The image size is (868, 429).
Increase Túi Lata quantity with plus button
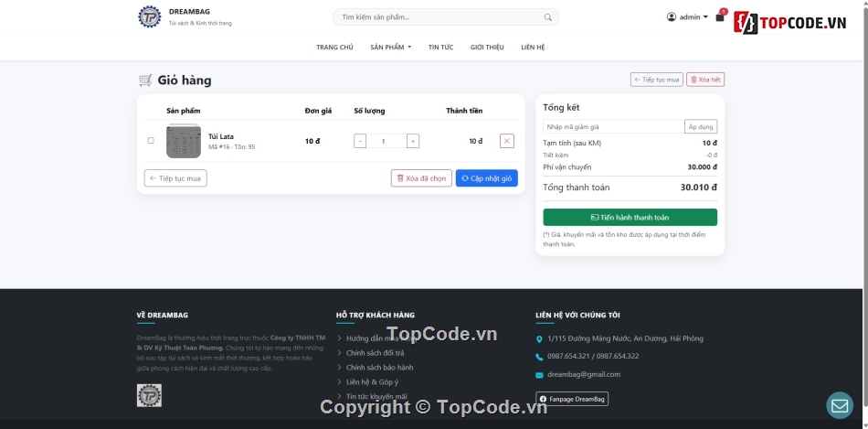coord(412,141)
